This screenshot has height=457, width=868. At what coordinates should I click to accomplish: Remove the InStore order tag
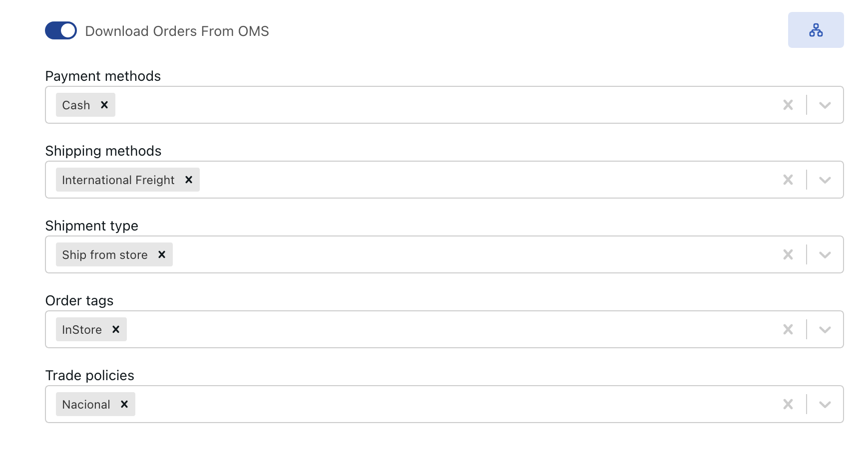pyautogui.click(x=116, y=329)
